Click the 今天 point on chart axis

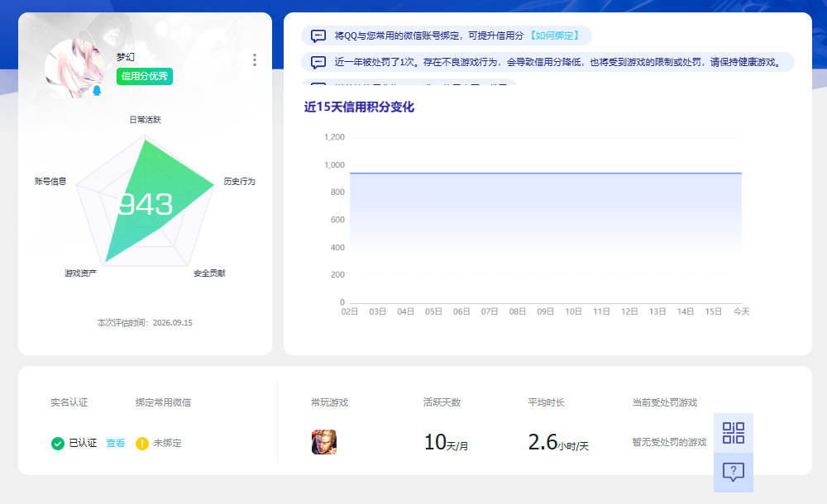742,311
